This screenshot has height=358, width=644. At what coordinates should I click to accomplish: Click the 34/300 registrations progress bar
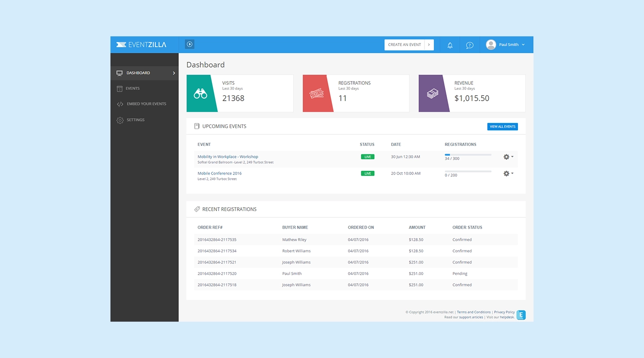point(468,155)
